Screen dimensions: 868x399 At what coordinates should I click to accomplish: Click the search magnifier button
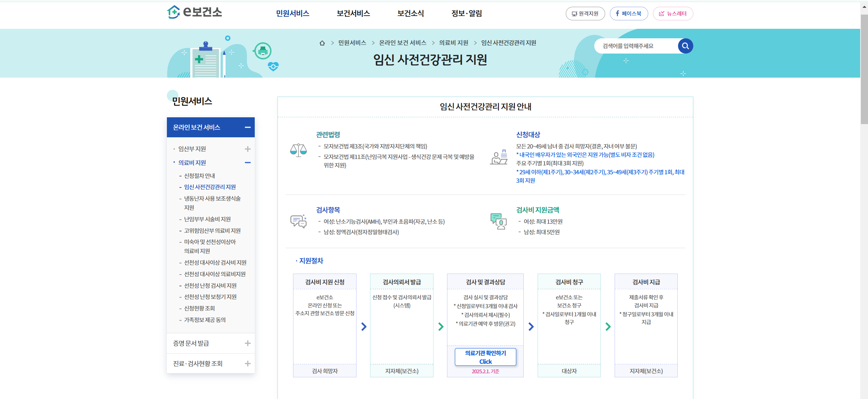pos(685,46)
